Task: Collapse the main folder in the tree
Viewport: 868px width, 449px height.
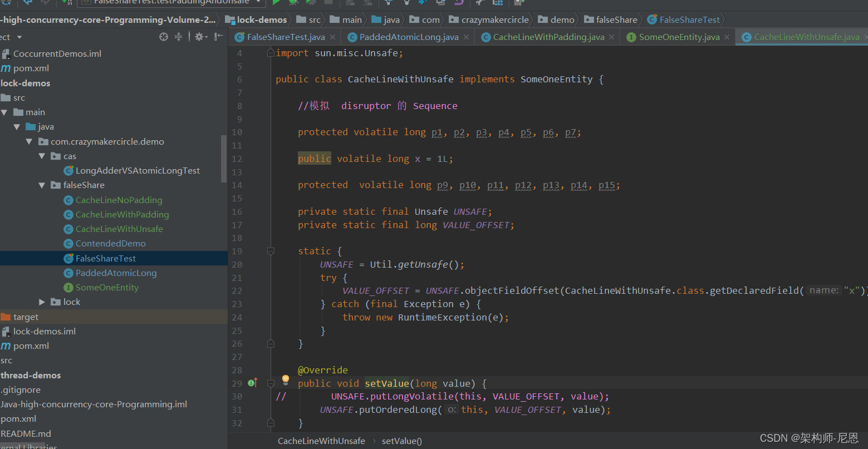Action: click(x=4, y=112)
